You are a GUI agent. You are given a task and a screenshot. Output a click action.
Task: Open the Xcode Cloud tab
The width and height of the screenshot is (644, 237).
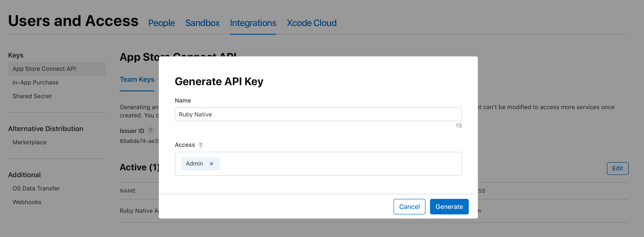[312, 23]
